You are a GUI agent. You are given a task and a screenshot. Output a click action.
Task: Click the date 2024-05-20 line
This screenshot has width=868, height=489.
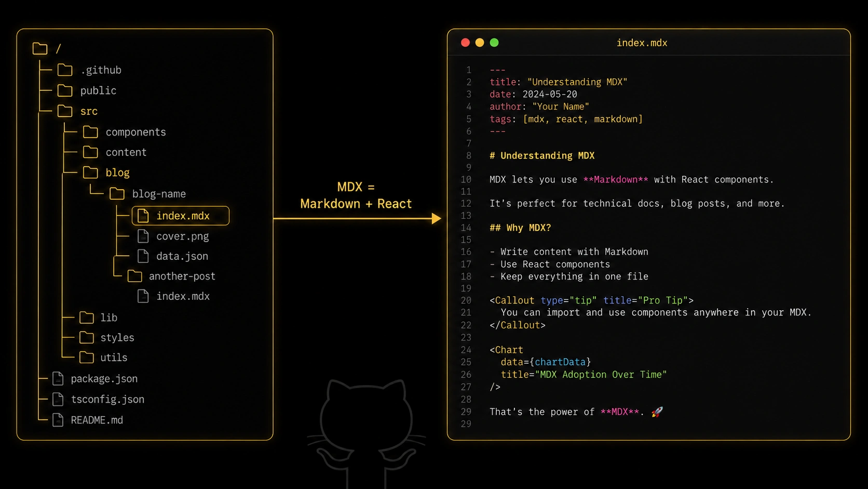click(x=533, y=94)
